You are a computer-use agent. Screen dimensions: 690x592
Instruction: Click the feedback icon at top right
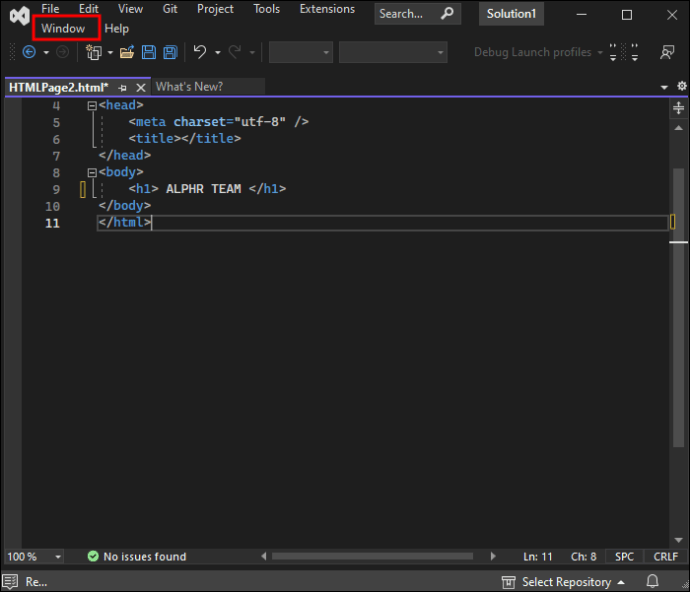click(666, 52)
